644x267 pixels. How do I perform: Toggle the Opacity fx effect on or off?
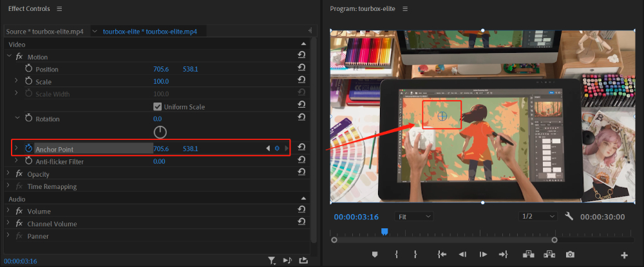pyautogui.click(x=19, y=174)
